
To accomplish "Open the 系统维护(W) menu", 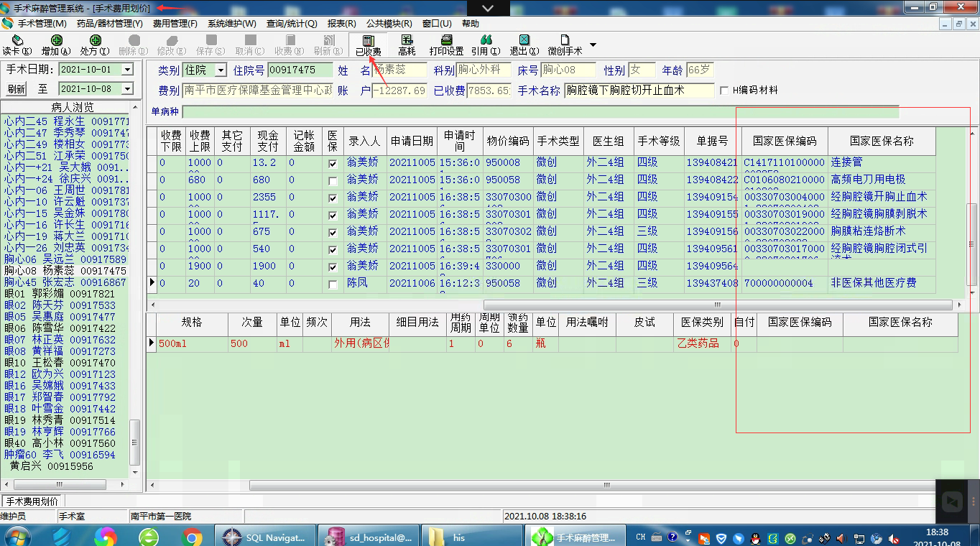I will (x=231, y=24).
